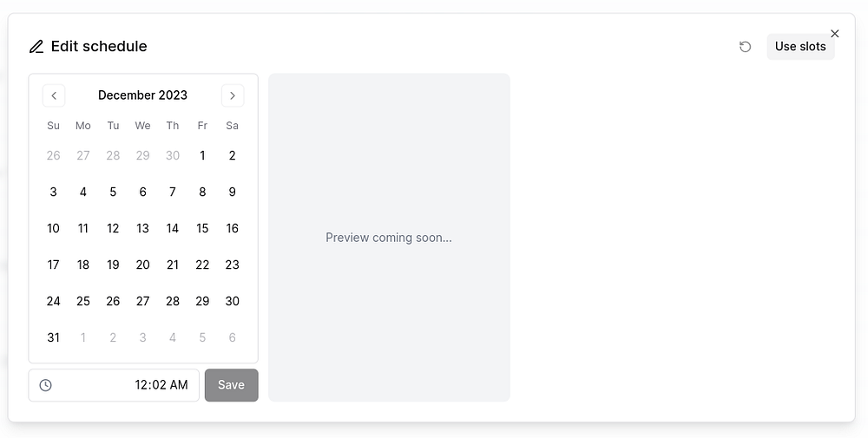Click the December 2023 month label
The image size is (868, 438).
click(142, 95)
